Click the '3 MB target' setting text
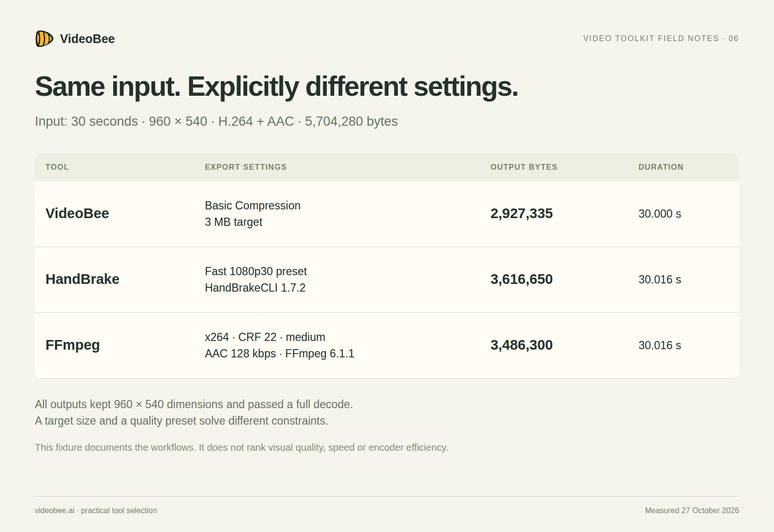The height and width of the screenshot is (532, 774). pos(233,222)
